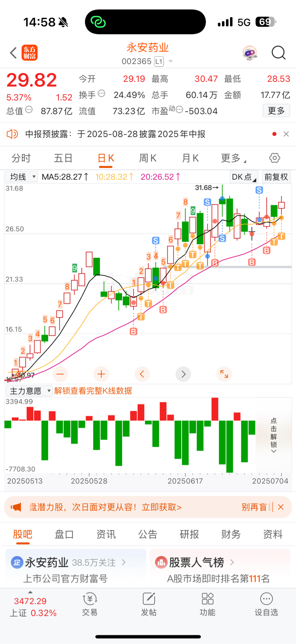
Task: Open the 研报 tab
Action: click(189, 534)
